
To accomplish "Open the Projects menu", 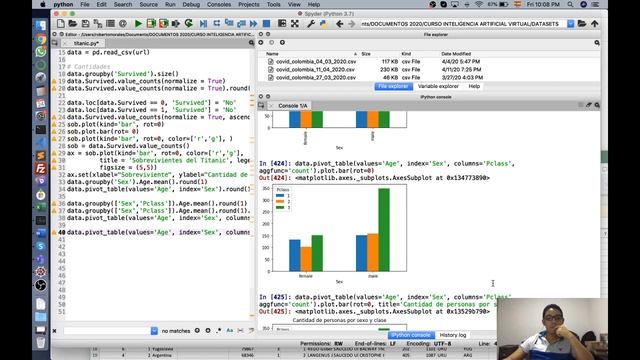I will click(249, 4).
